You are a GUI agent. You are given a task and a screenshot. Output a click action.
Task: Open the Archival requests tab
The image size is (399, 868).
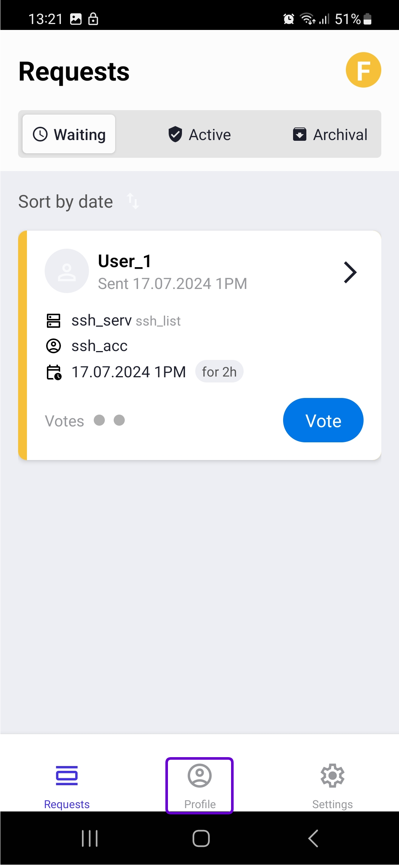[330, 135]
